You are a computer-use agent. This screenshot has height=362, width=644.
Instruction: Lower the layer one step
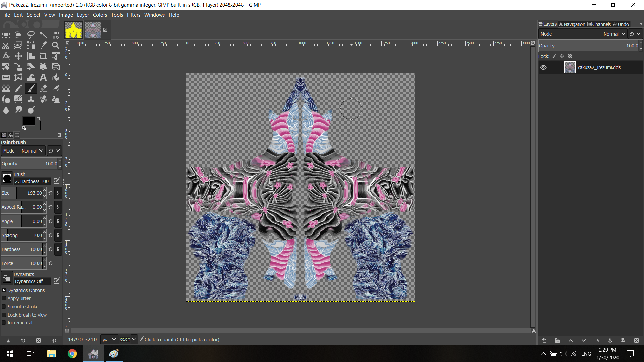click(584, 341)
